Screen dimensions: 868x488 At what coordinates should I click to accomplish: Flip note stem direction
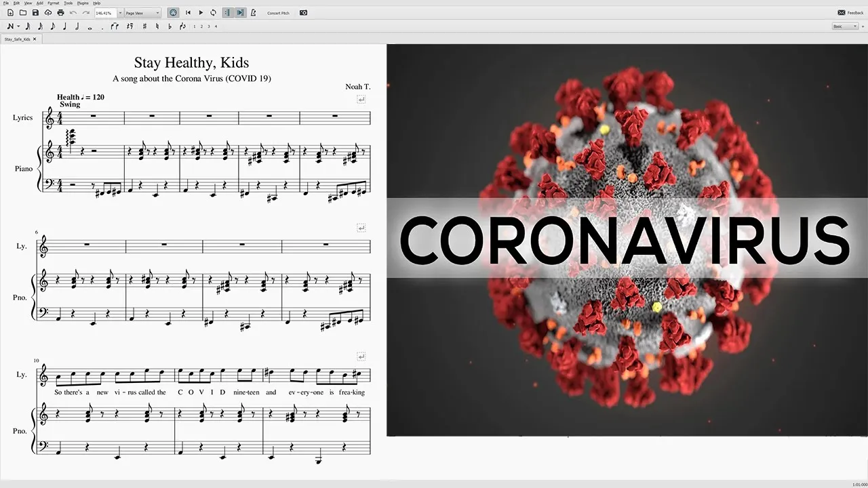coord(182,26)
